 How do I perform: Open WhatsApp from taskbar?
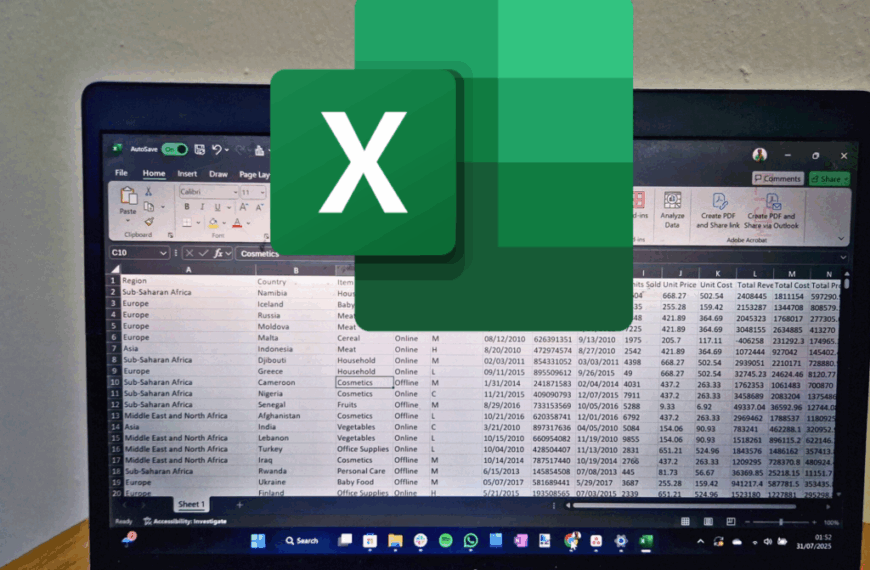(471, 541)
